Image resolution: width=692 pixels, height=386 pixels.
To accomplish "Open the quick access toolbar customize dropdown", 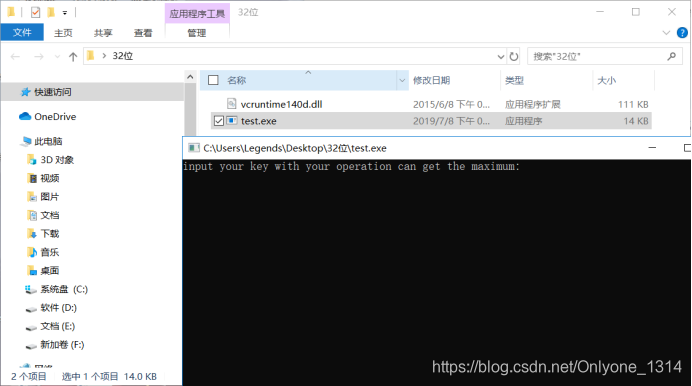I will 65,13.
